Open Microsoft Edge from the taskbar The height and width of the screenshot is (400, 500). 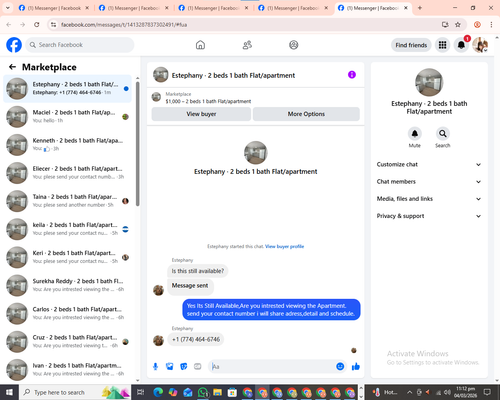pos(158,392)
